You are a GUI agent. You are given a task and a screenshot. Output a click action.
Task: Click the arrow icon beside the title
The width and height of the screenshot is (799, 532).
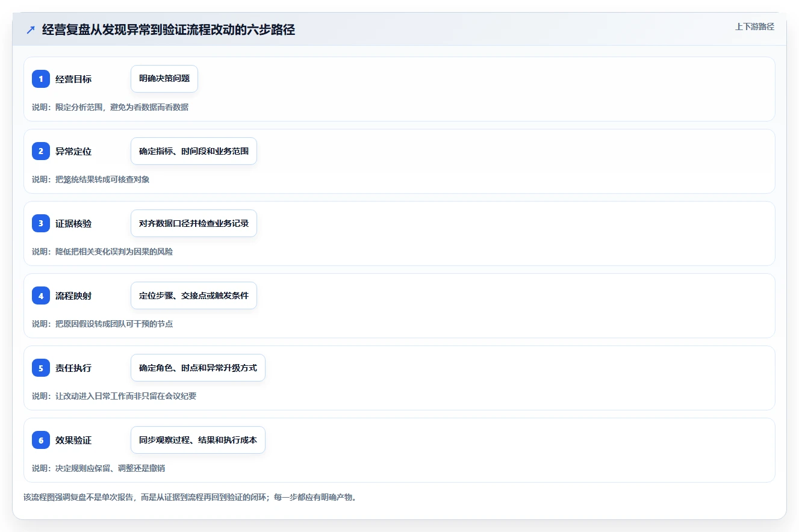[31, 29]
